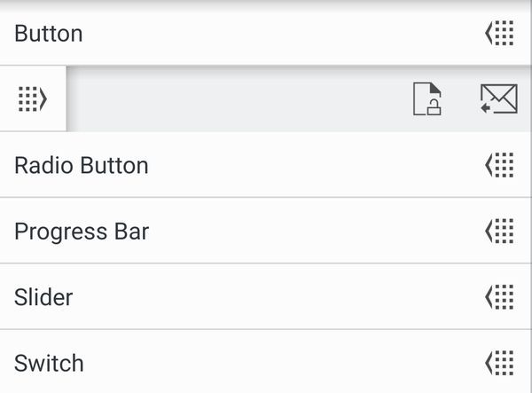Click the swipe handle beside Progress Bar
The width and height of the screenshot is (532, 393).
(500, 232)
